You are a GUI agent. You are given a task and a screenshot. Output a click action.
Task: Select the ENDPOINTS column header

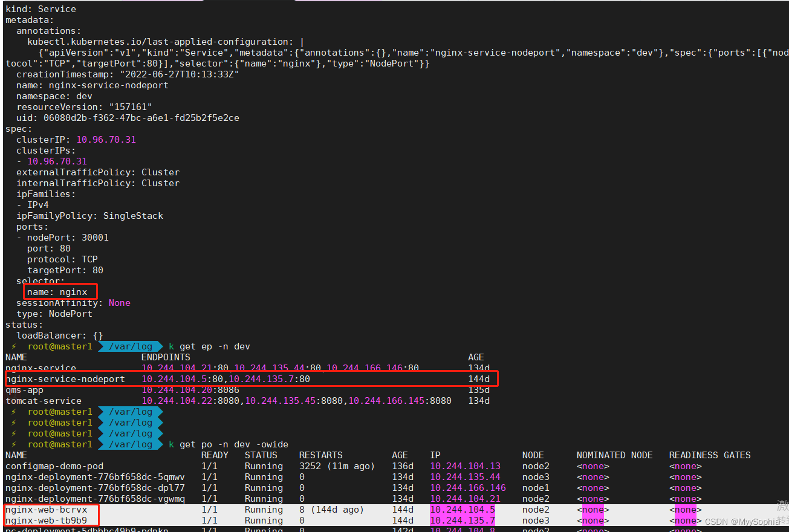[x=166, y=357]
